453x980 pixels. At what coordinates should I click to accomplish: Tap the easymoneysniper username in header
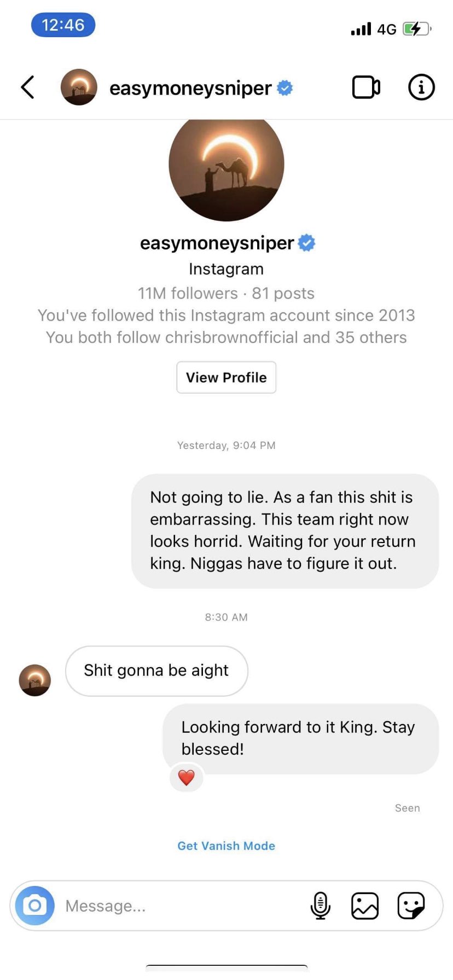[x=190, y=88]
